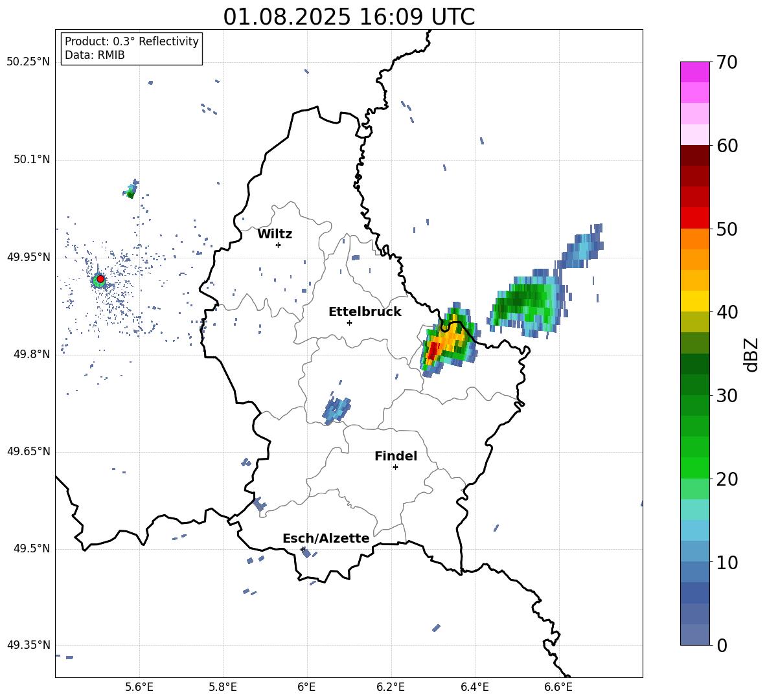This screenshot has height=700, width=767.
Task: Pick the bright green 20 dBZ colorbar segment
Action: click(x=694, y=468)
